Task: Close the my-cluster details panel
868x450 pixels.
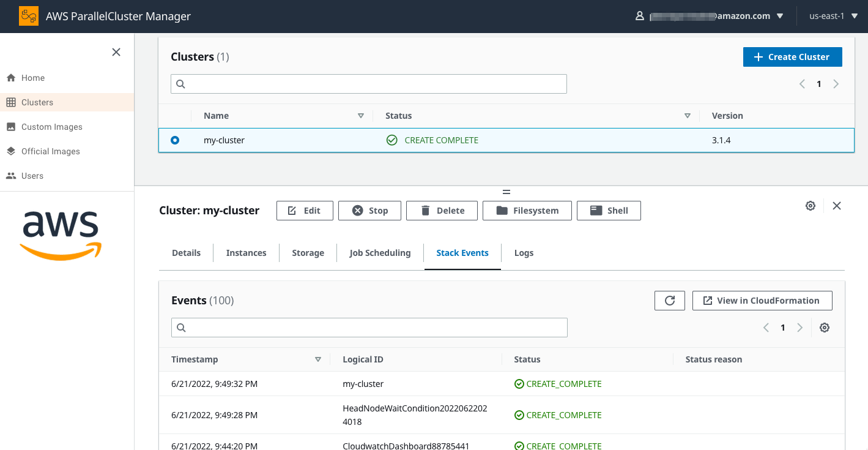Action: pos(837,206)
